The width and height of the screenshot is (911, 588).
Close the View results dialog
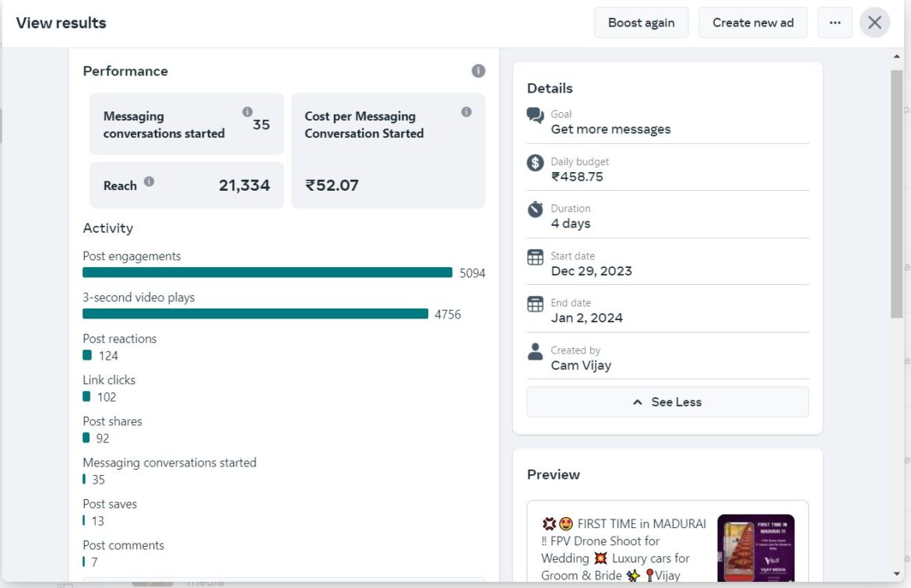pyautogui.click(x=874, y=23)
